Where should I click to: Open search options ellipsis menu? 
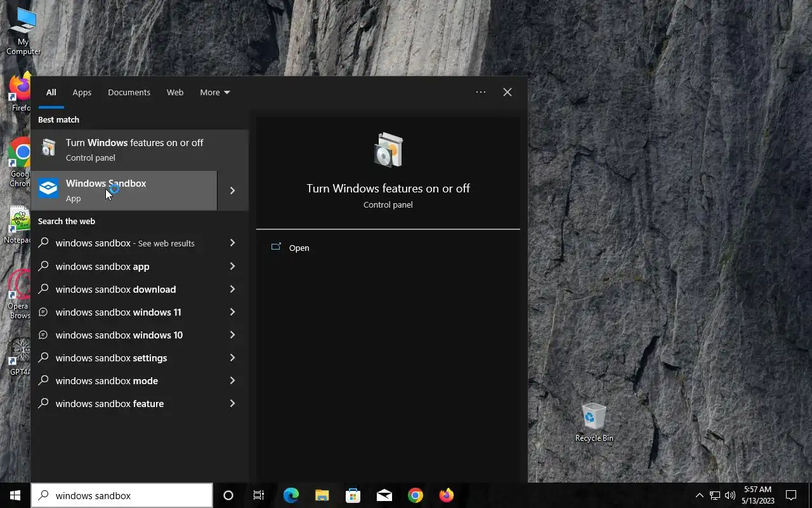click(481, 92)
